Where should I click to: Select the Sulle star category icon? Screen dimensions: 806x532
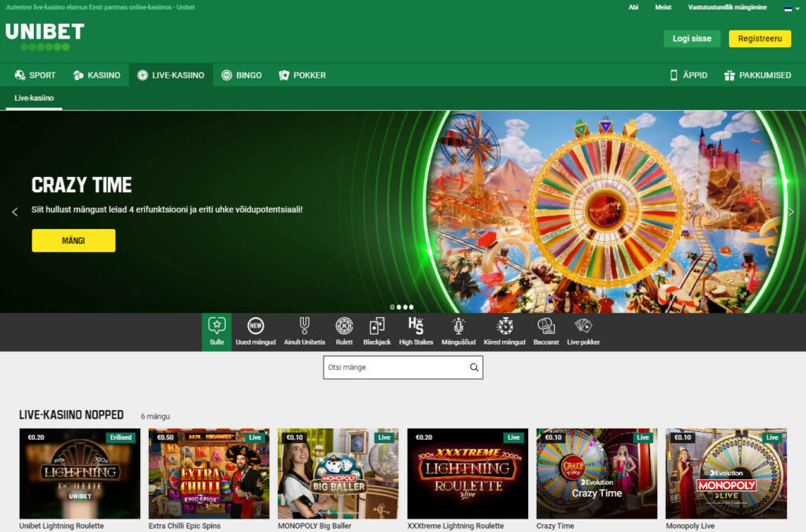coord(216,326)
